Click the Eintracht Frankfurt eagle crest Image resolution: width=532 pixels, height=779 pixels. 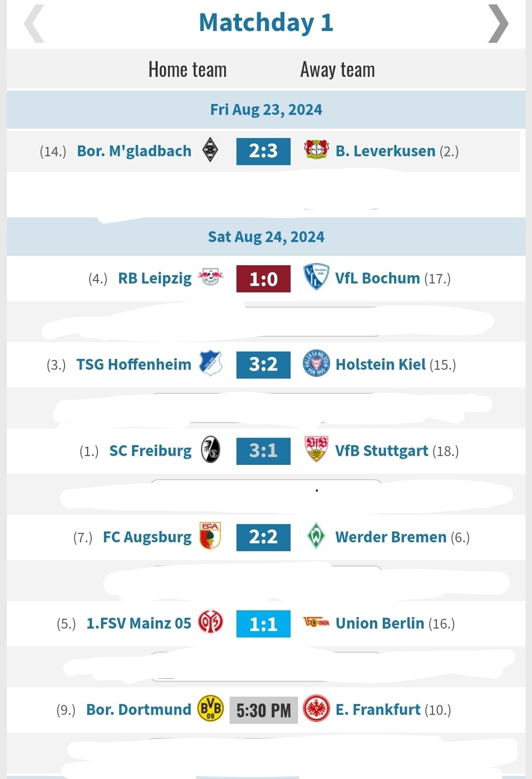click(316, 709)
